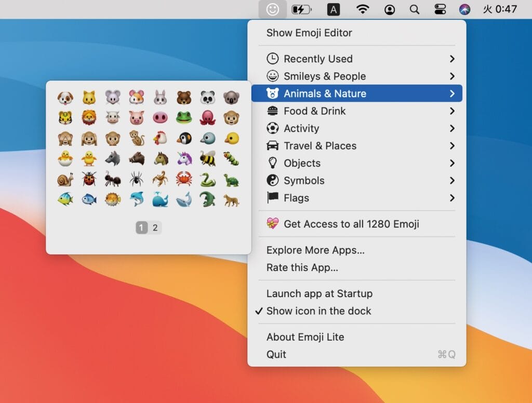Insert the red crab emoji
The width and height of the screenshot is (532, 403).
point(184,179)
